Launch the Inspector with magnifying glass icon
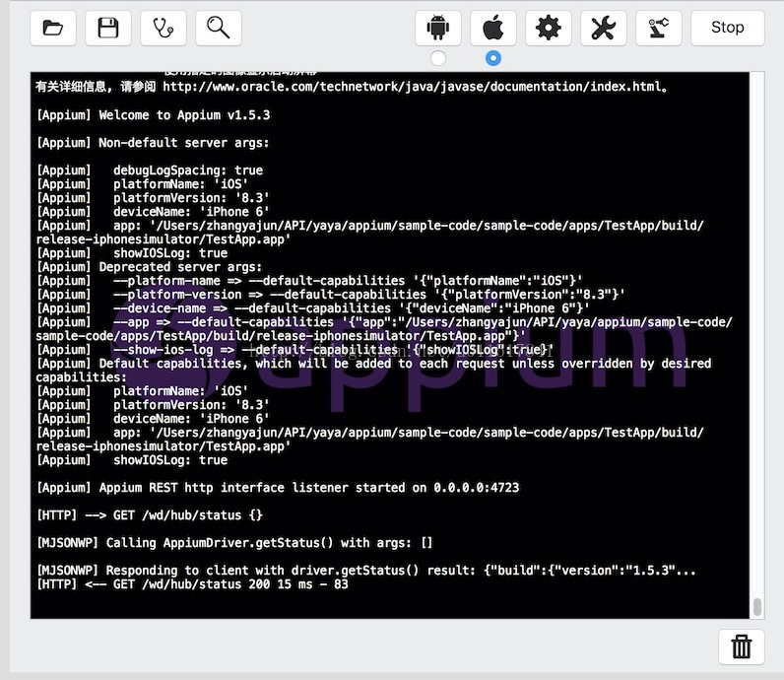This screenshot has width=784, height=680. (x=219, y=28)
